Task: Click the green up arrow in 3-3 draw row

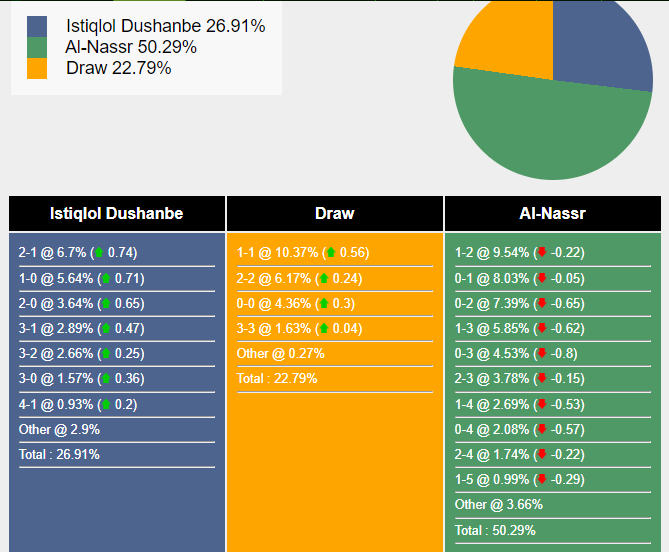Action: 324,328
